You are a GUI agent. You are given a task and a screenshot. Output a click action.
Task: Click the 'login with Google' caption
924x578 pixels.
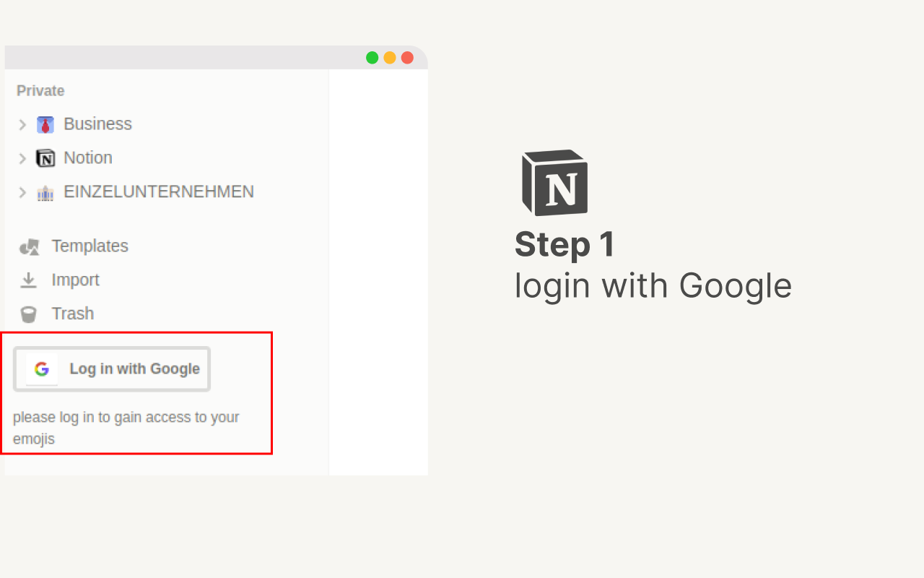click(653, 286)
